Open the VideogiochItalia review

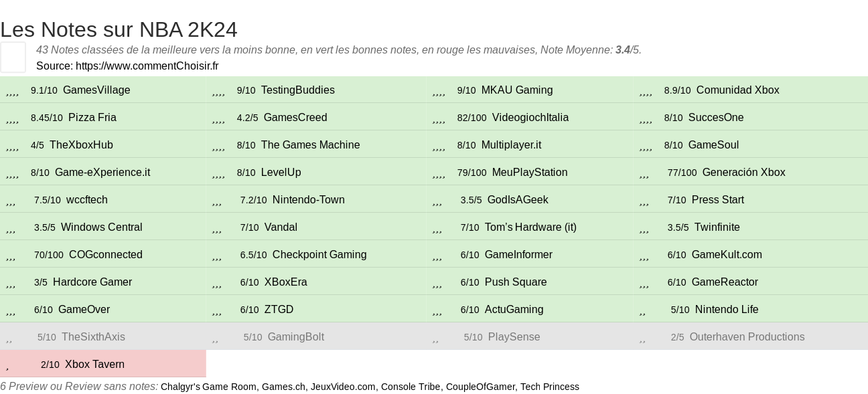(530, 118)
